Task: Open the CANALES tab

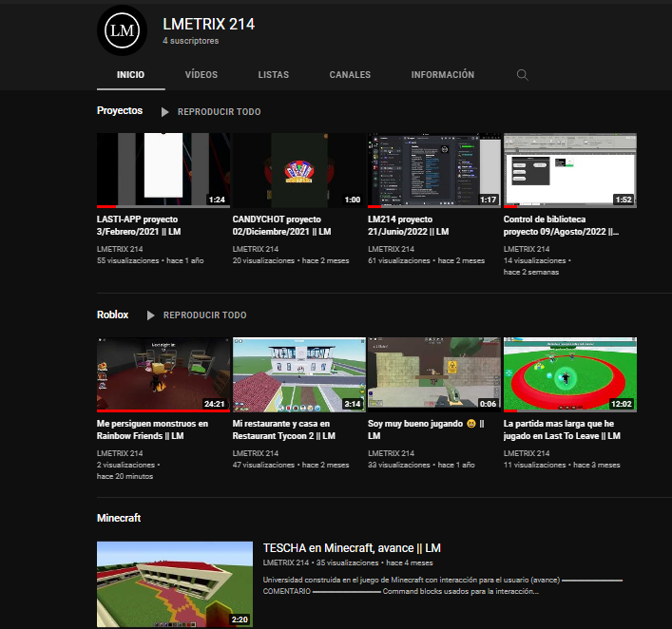Action: click(x=350, y=74)
